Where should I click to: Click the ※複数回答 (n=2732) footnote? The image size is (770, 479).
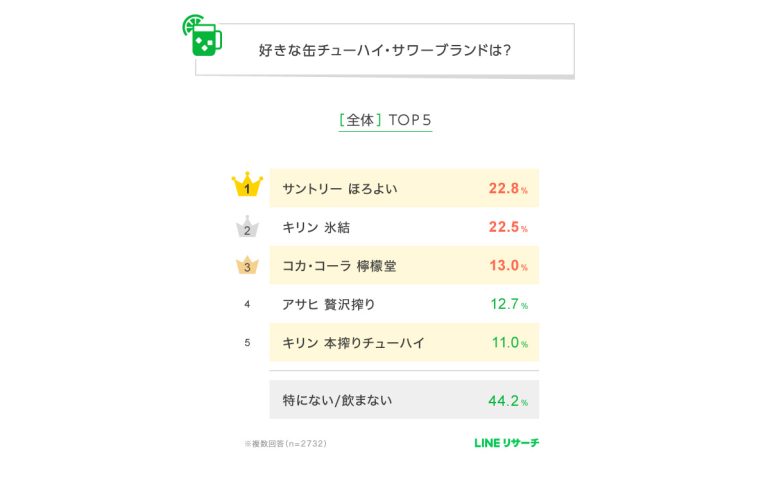285,444
